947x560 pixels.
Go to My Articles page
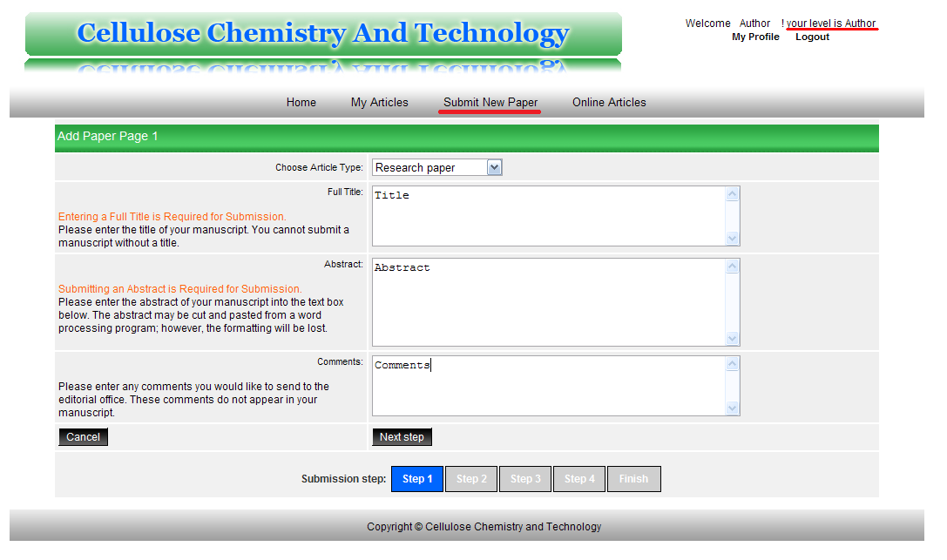(x=379, y=103)
